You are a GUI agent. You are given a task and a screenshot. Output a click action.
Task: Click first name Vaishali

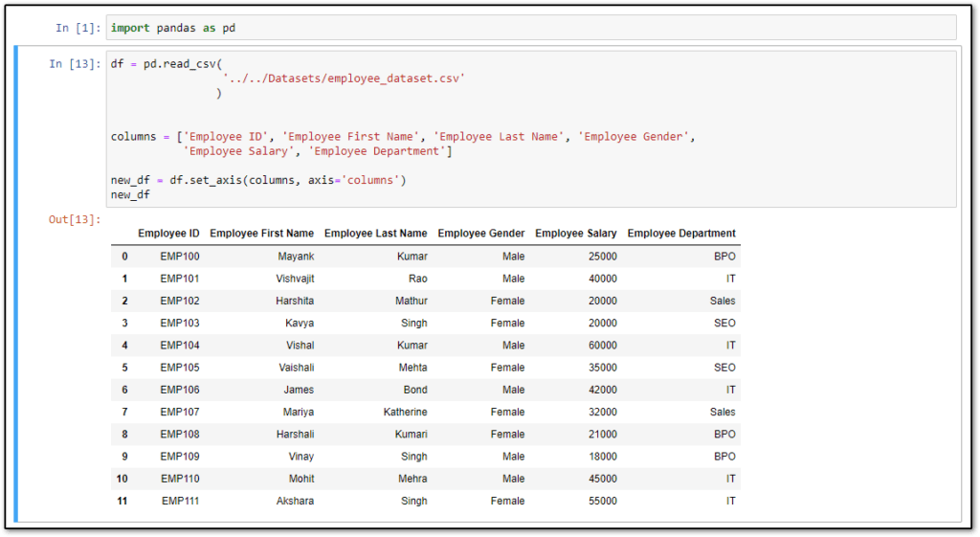[x=297, y=368]
